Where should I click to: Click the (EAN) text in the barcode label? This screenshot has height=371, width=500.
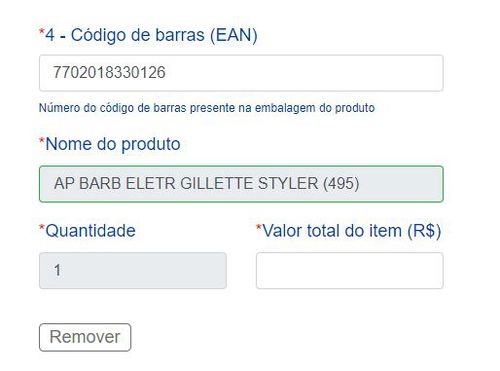(234, 35)
